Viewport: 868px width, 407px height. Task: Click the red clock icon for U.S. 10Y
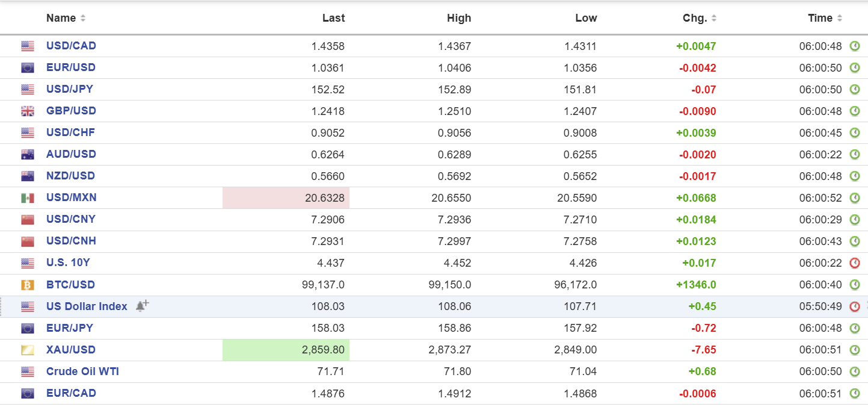pyautogui.click(x=854, y=263)
